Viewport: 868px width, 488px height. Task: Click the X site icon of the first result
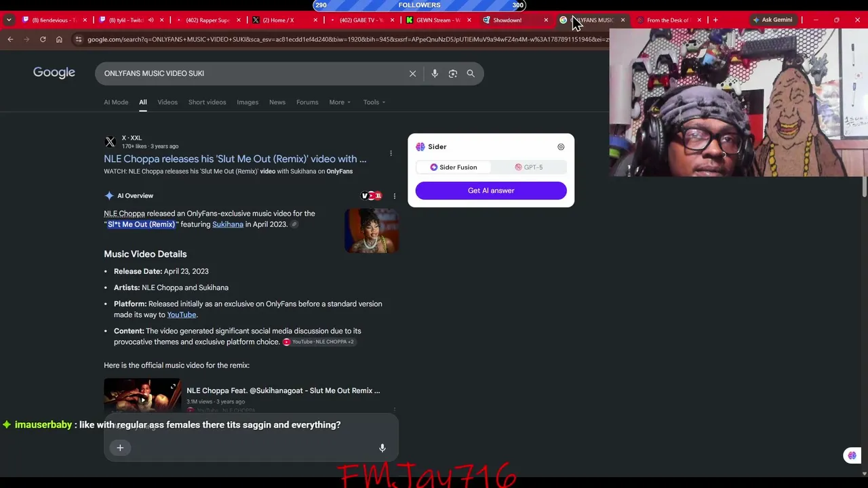click(x=111, y=142)
